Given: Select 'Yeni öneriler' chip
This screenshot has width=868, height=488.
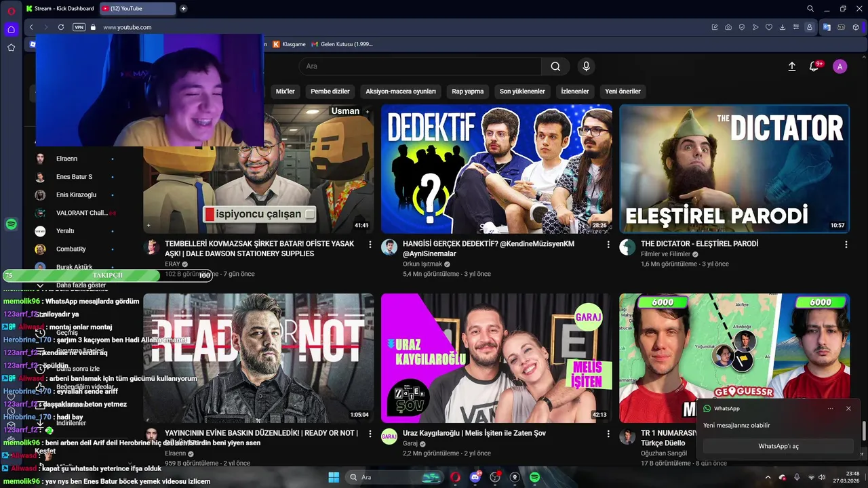Looking at the screenshot, I should (623, 91).
